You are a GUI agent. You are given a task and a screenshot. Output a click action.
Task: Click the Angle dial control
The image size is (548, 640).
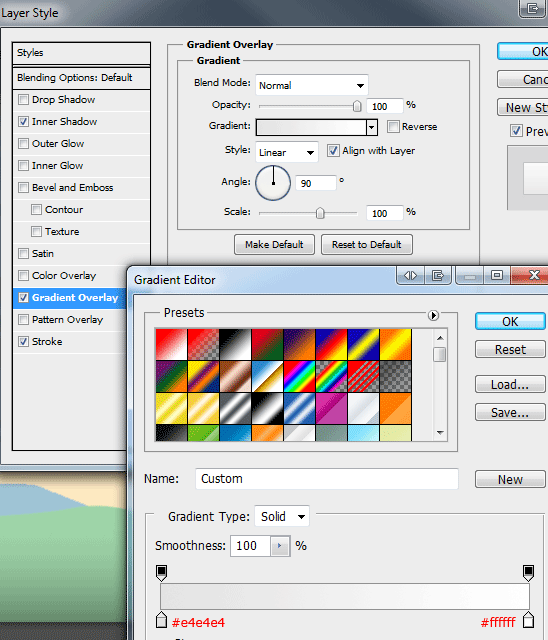273,183
